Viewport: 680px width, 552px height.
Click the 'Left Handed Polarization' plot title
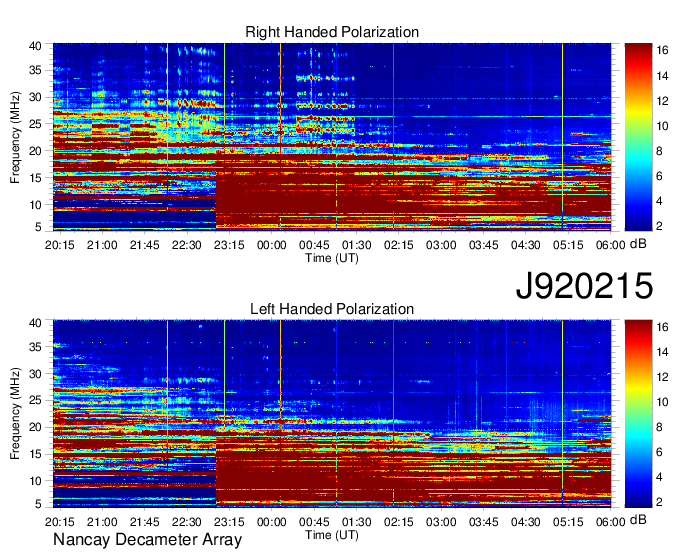(332, 309)
